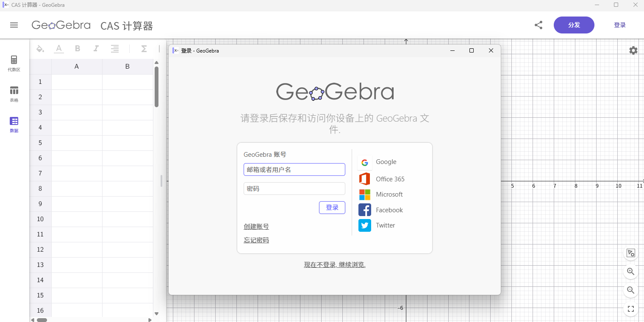Click 现在不登录, 继续浏览 link

click(x=335, y=265)
